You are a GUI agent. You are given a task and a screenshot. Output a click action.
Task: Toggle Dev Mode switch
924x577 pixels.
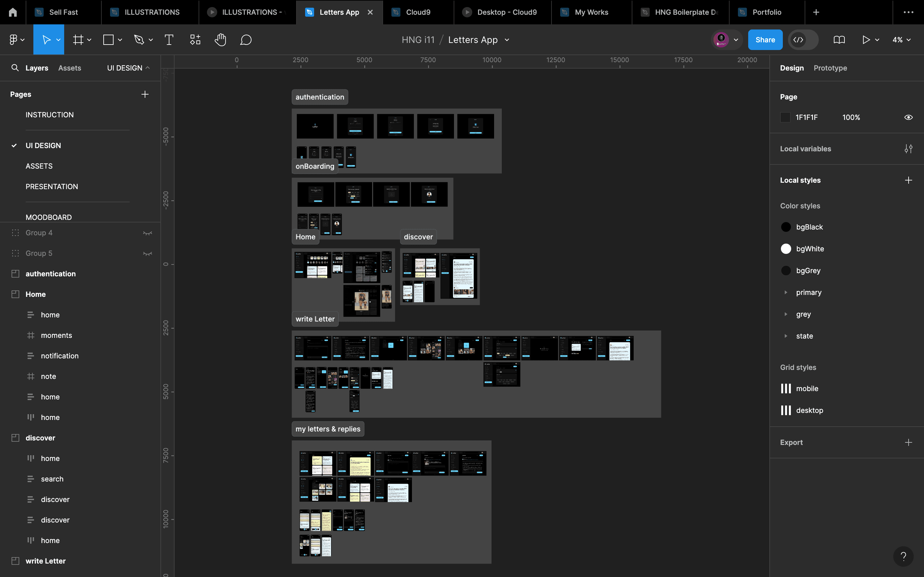[x=803, y=40]
